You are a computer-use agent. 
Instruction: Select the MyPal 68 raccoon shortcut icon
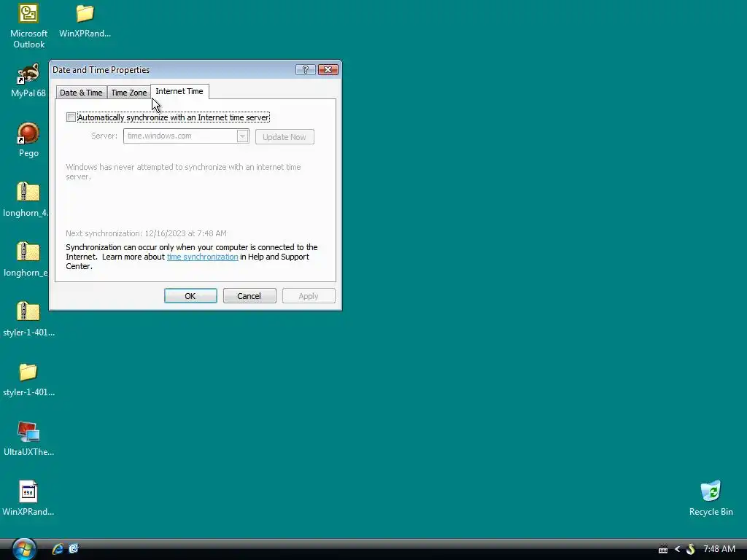tap(28, 74)
